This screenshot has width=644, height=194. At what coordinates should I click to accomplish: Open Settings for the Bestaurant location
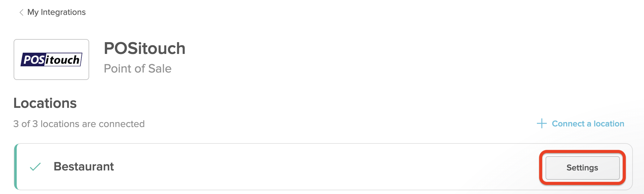[x=582, y=168]
